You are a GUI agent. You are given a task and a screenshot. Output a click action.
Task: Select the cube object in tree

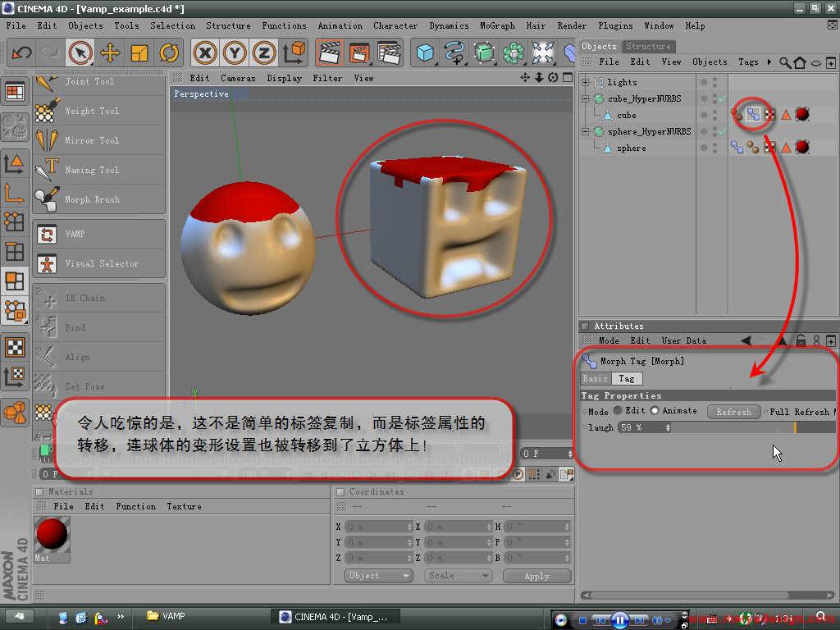pos(626,115)
